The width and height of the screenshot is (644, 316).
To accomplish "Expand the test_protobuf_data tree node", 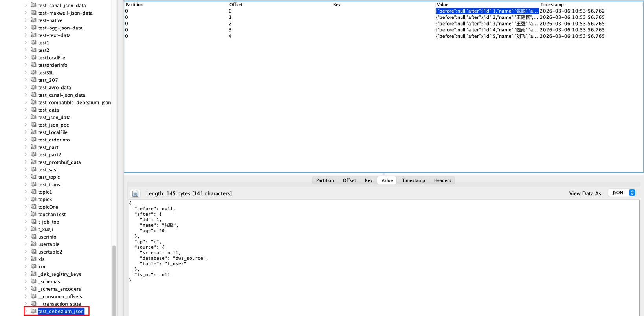I will [26, 162].
